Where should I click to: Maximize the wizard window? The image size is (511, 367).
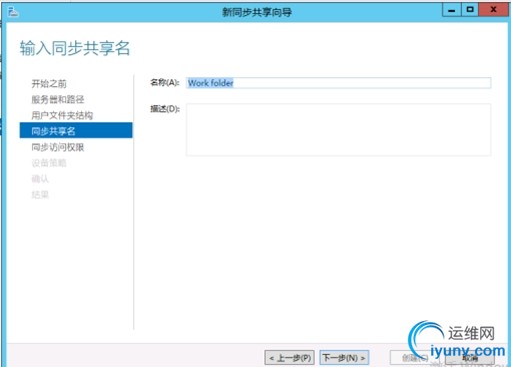coord(470,10)
